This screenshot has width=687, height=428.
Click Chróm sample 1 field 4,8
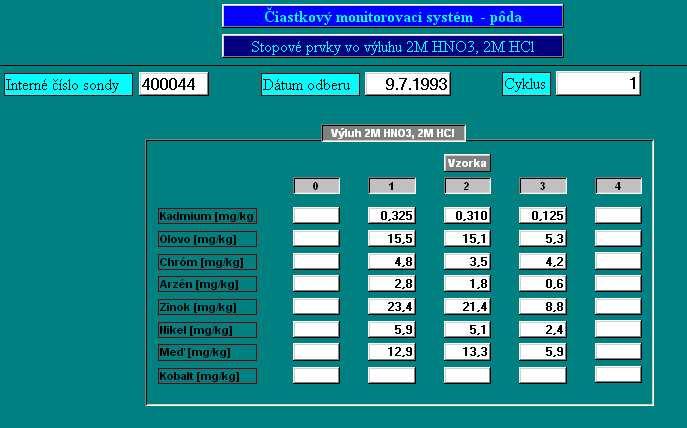(x=392, y=261)
